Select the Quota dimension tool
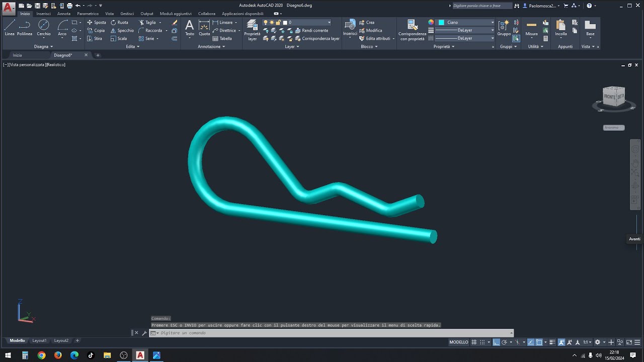 [204, 28]
